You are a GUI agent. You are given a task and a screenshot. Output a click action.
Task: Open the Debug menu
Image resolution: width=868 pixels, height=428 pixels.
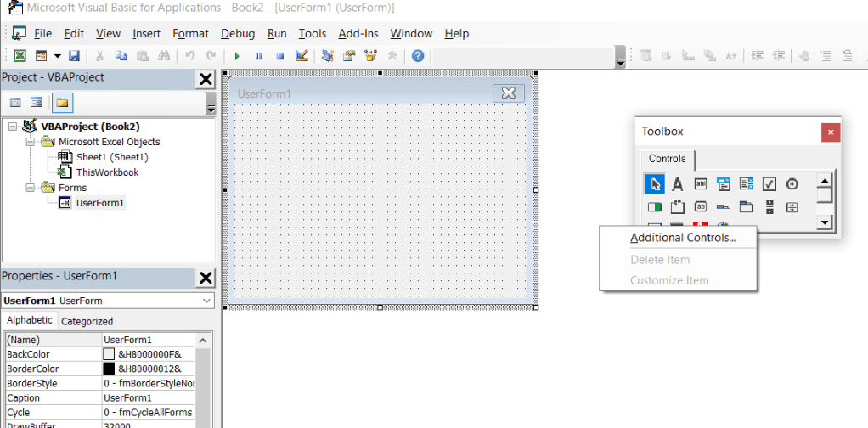238,34
